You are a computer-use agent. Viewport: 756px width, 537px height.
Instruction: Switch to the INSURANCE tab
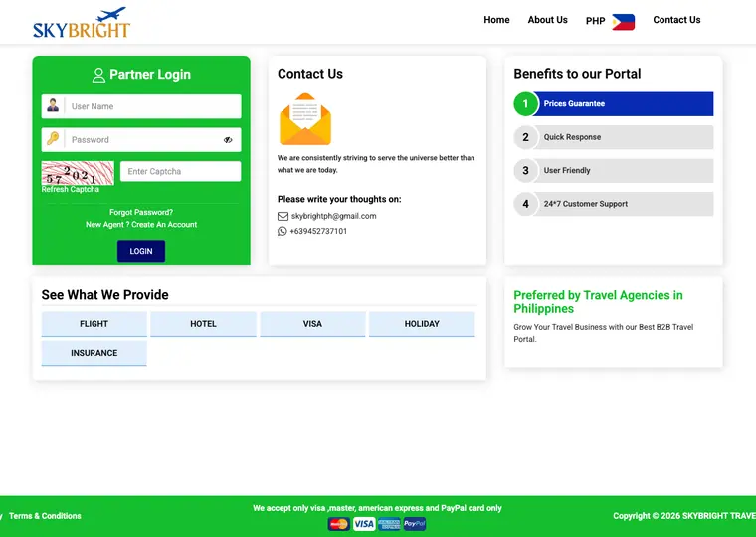tap(94, 353)
